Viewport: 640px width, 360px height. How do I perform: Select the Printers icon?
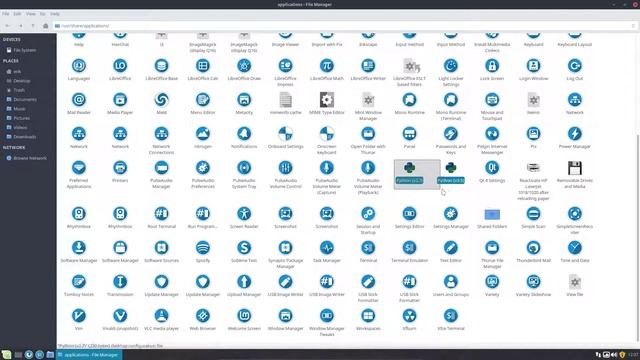pos(120,167)
